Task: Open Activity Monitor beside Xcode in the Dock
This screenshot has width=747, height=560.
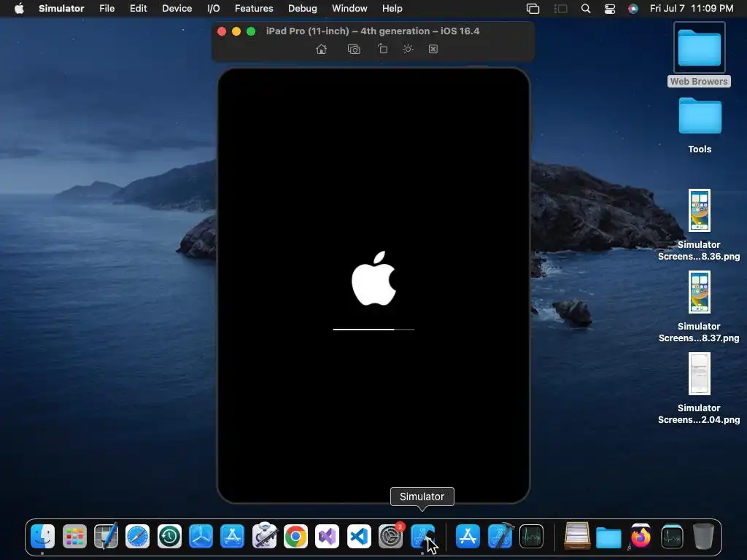Action: [531, 537]
